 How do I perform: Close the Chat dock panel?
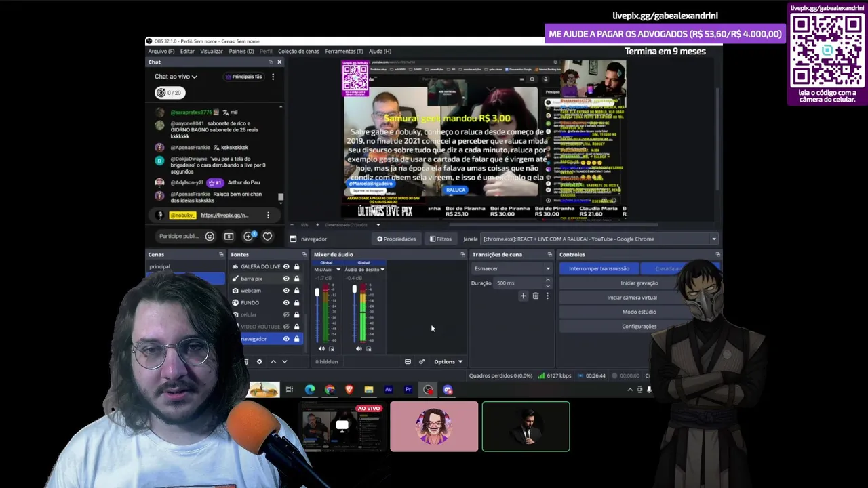click(x=279, y=62)
